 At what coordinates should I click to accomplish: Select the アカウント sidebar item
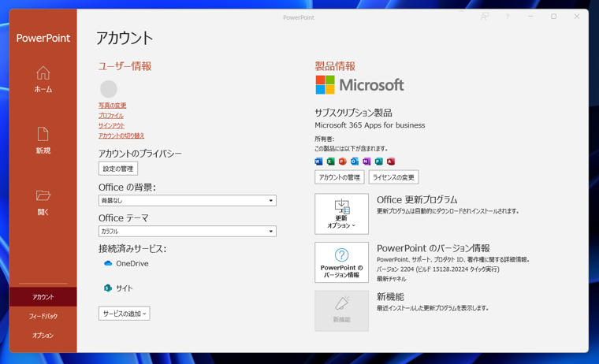pos(43,297)
